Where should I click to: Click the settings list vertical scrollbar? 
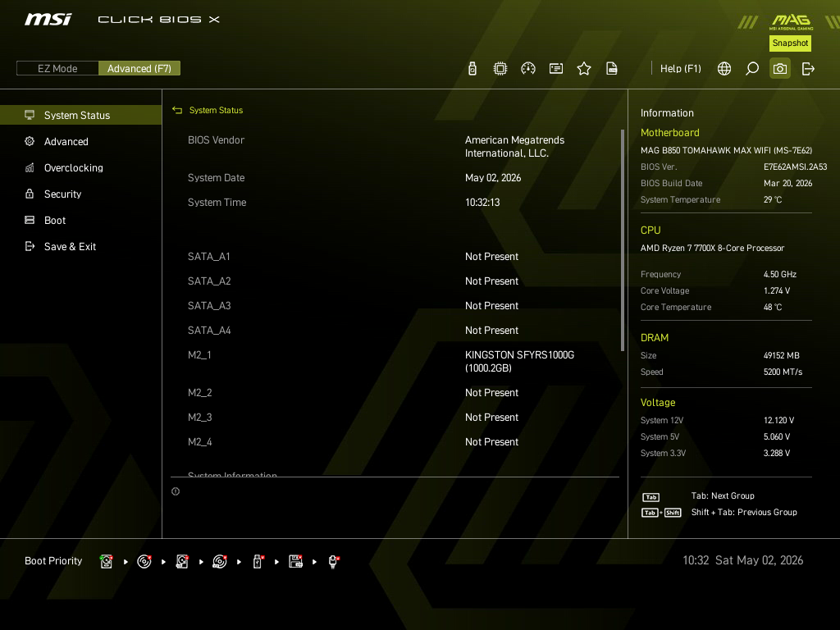(x=622, y=240)
